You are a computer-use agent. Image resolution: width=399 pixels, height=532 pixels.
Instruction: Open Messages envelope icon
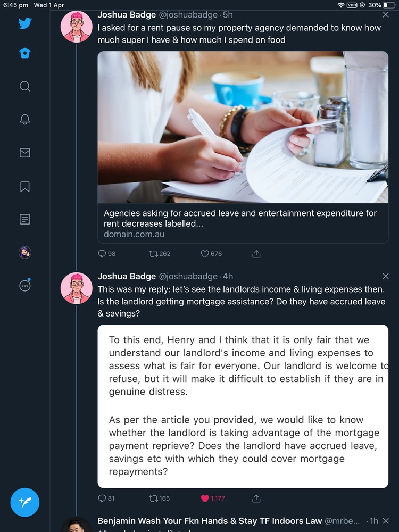24,153
